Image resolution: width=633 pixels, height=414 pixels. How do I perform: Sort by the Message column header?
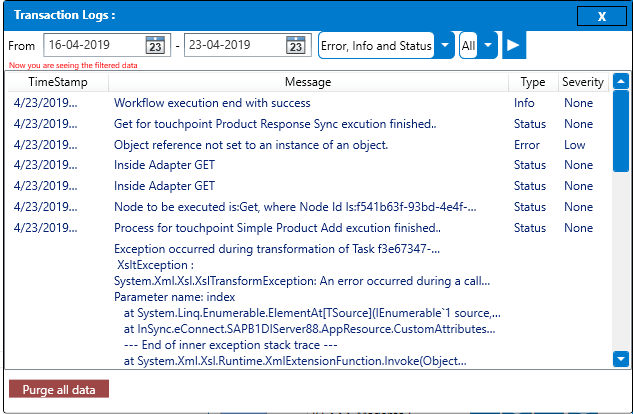(x=308, y=82)
